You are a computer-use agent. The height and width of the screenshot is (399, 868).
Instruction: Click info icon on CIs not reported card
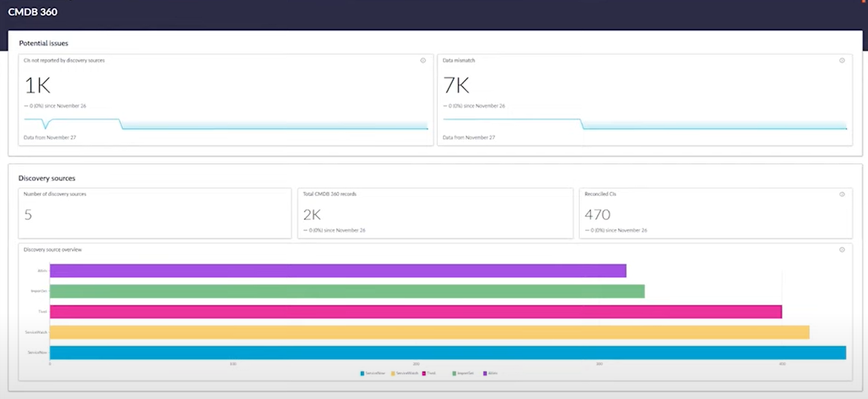(x=423, y=61)
